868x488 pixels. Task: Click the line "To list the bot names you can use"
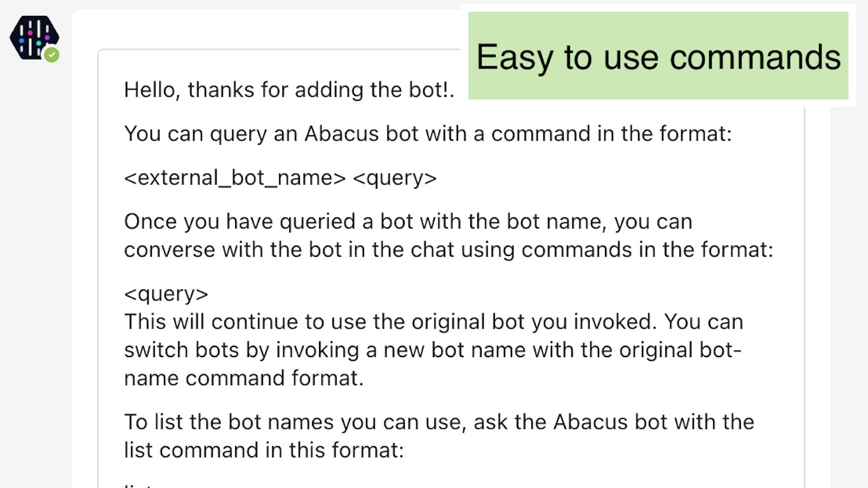[x=438, y=422]
